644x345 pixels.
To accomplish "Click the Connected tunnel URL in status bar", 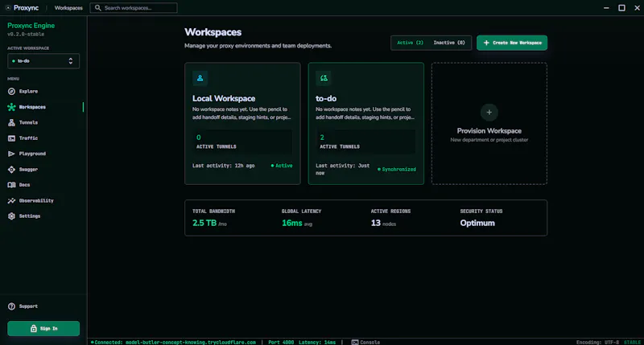I will tap(173, 342).
